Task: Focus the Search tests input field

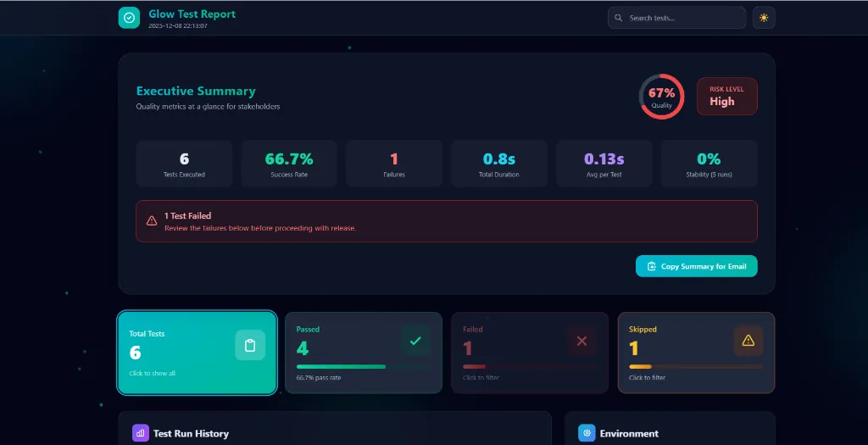Action: click(x=677, y=18)
